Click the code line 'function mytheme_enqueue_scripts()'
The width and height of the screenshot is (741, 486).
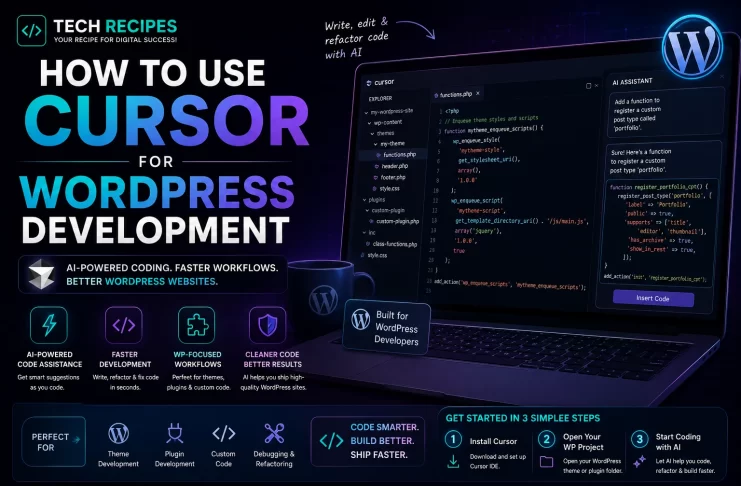point(493,129)
